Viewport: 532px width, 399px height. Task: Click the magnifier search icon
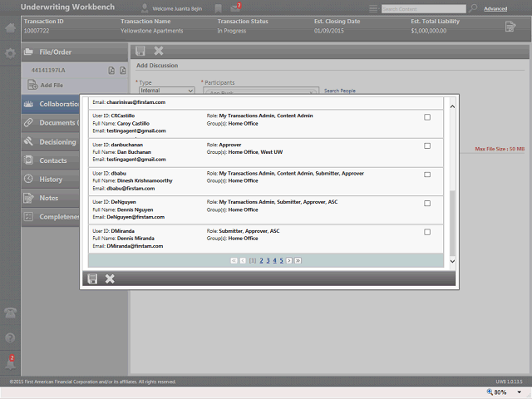point(473,8)
